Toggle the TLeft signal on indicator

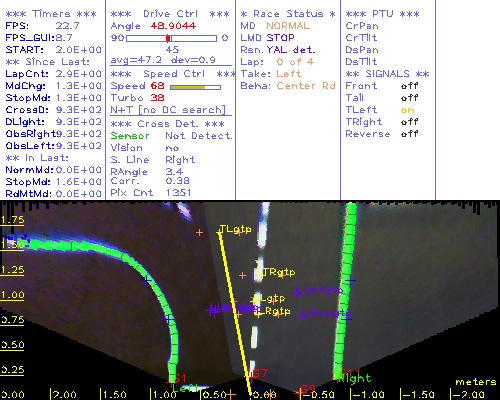(x=407, y=110)
